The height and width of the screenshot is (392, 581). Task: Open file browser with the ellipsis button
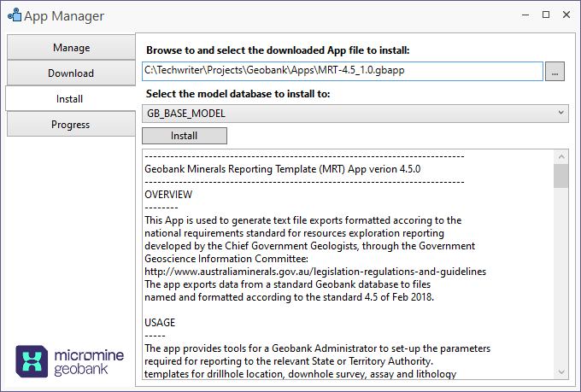point(555,72)
